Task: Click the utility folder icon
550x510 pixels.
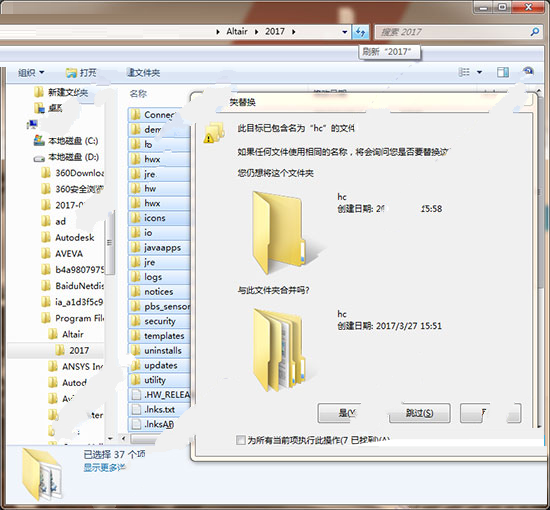Action: point(135,380)
